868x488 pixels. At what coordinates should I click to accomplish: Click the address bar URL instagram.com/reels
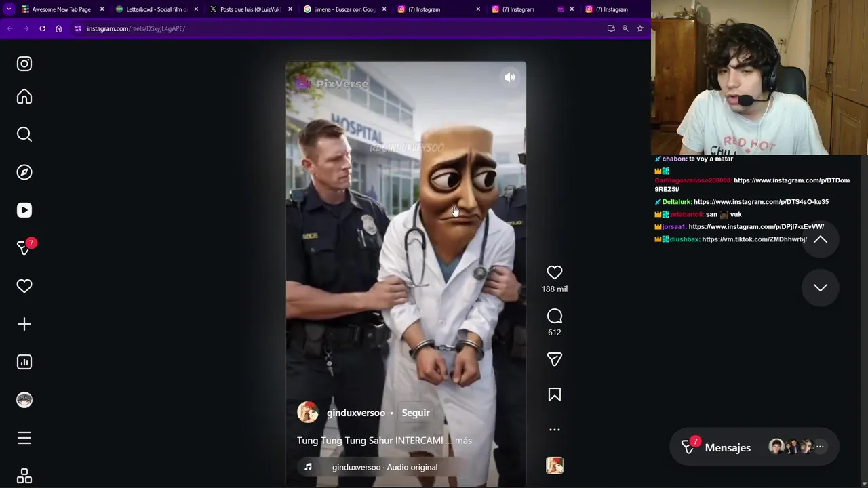(136, 28)
